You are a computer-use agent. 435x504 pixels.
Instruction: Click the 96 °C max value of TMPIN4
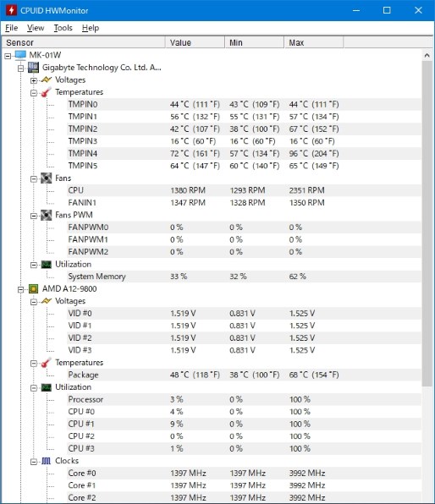(314, 154)
